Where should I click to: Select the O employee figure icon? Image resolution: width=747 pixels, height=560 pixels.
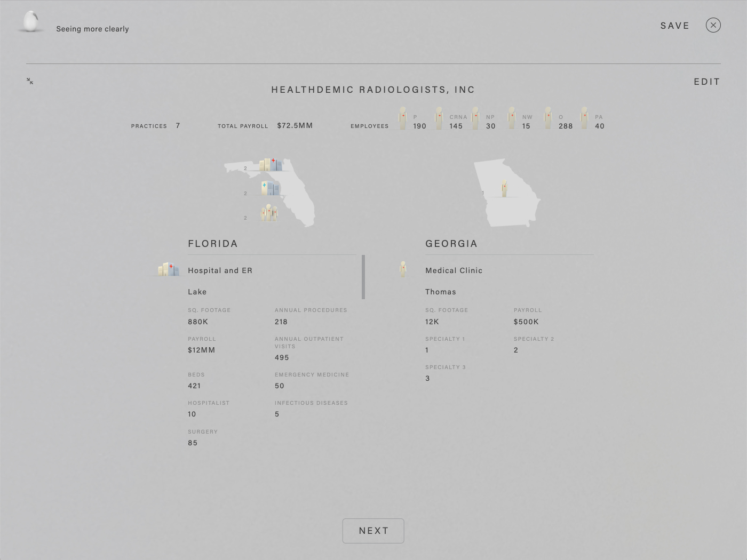[548, 118]
